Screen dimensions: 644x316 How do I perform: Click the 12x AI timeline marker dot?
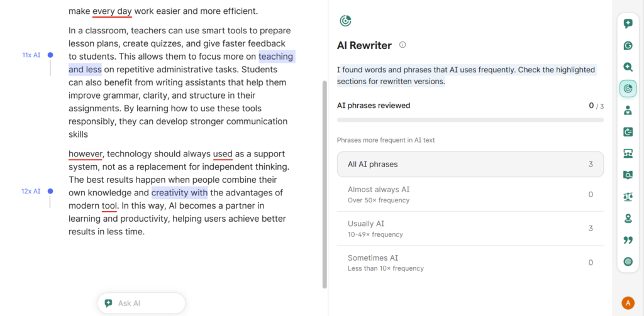click(x=50, y=191)
